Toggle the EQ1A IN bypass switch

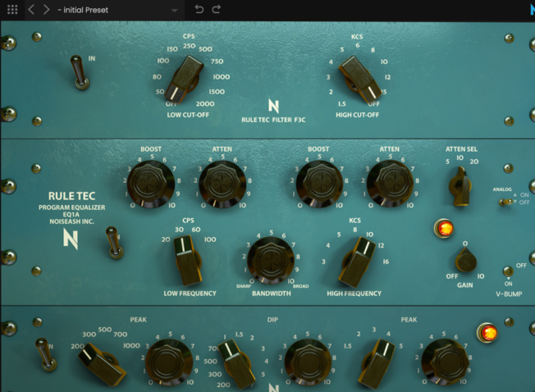click(114, 242)
